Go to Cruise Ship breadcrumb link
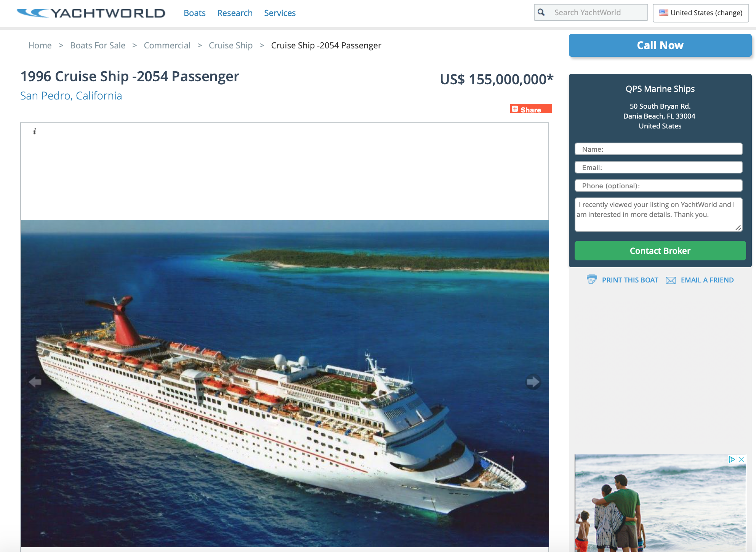Image resolution: width=756 pixels, height=552 pixels. [231, 45]
